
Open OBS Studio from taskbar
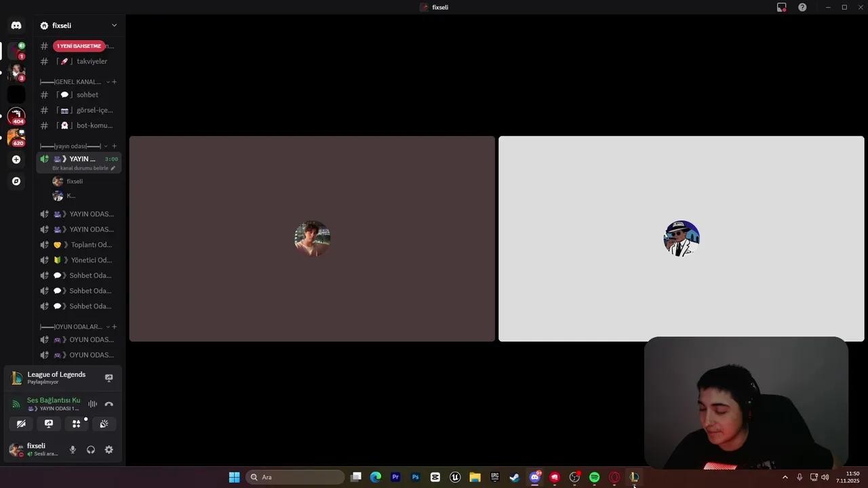click(574, 477)
